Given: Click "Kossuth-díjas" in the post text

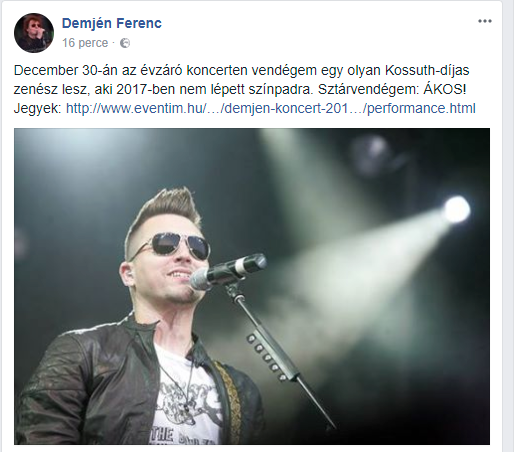Looking at the screenshot, I should (427, 70).
